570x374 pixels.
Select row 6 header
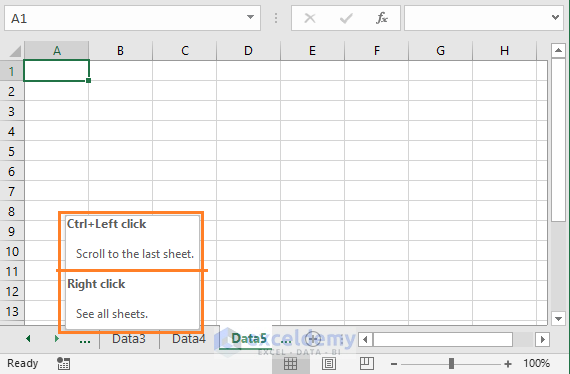click(x=12, y=171)
